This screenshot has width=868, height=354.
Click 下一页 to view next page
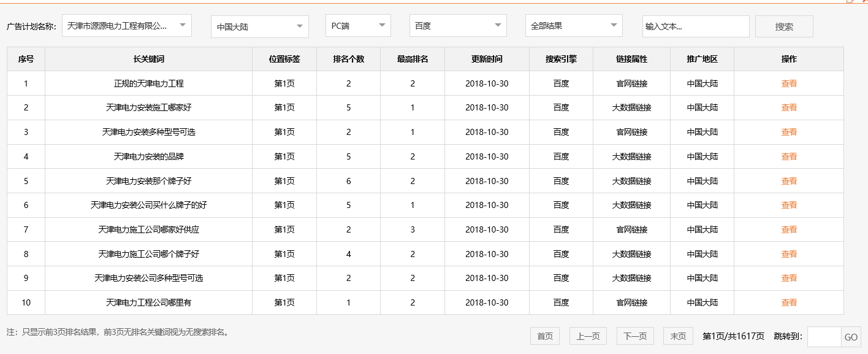[x=634, y=336]
